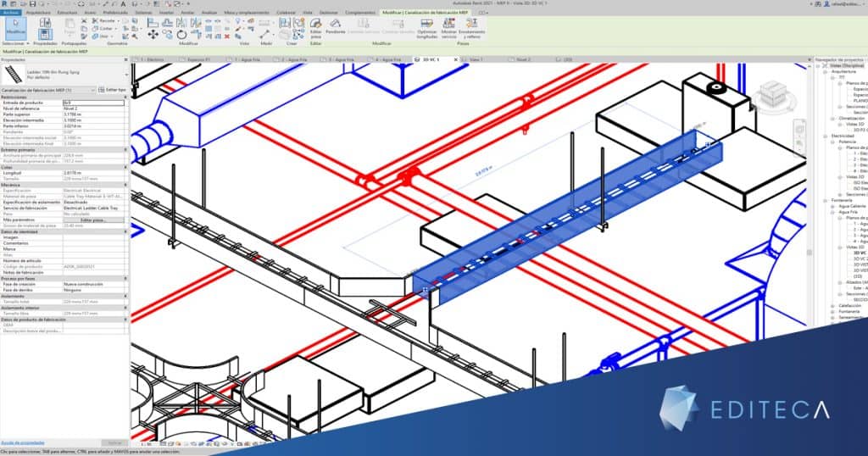Click the ladder cable tray type thumbnail

[12, 74]
